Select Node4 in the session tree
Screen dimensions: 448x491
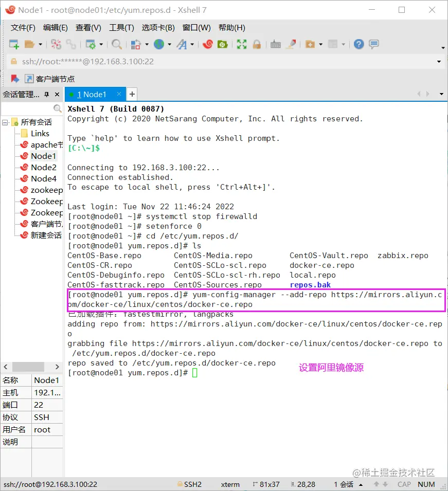click(44, 179)
